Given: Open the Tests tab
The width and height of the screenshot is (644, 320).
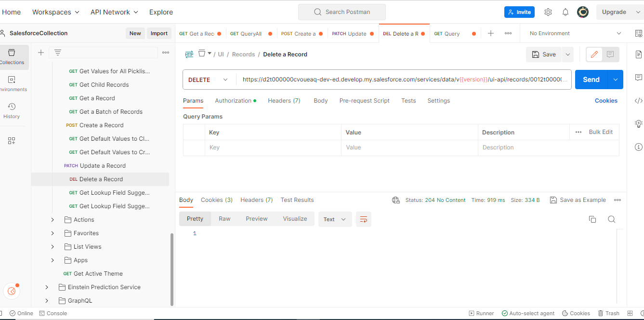Looking at the screenshot, I should tap(408, 101).
